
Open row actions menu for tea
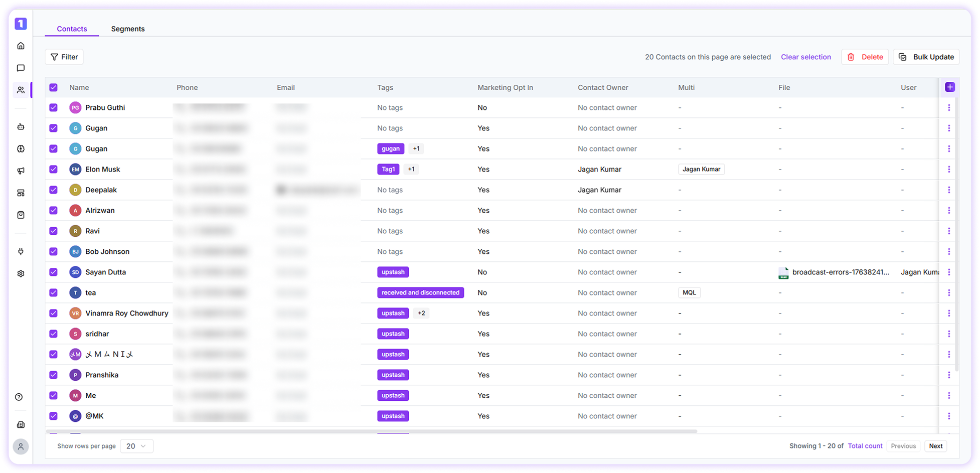click(948, 292)
